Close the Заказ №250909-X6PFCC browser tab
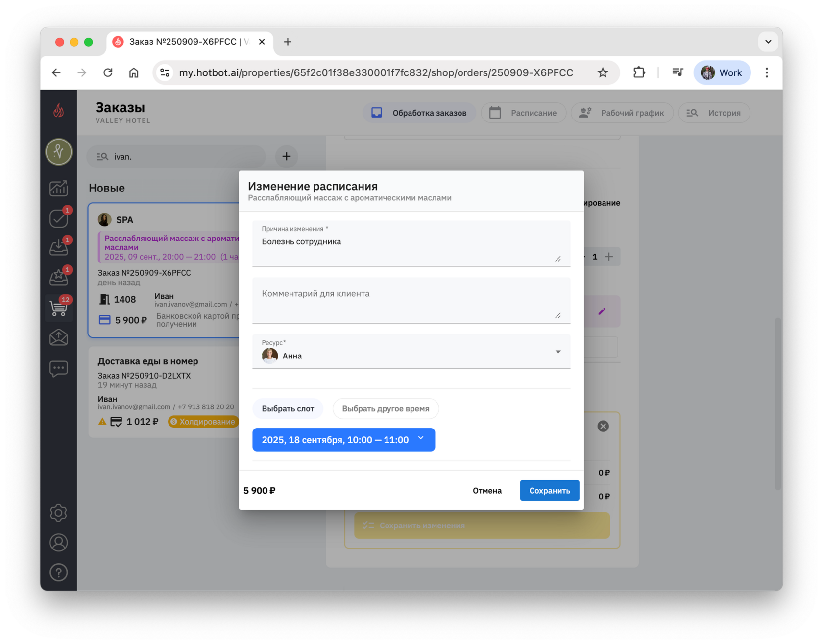This screenshot has width=823, height=644. coord(262,42)
